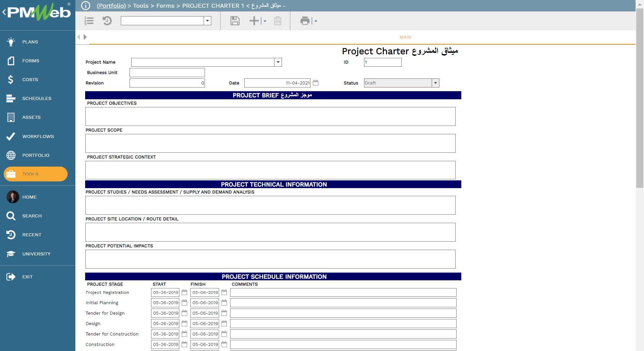644x351 pixels.
Task: Click the info icon in the breadcrumb bar
Action: (x=85, y=5)
